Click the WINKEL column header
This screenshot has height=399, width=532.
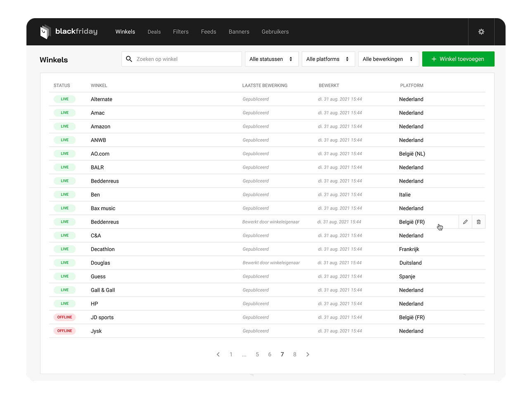[x=99, y=85]
